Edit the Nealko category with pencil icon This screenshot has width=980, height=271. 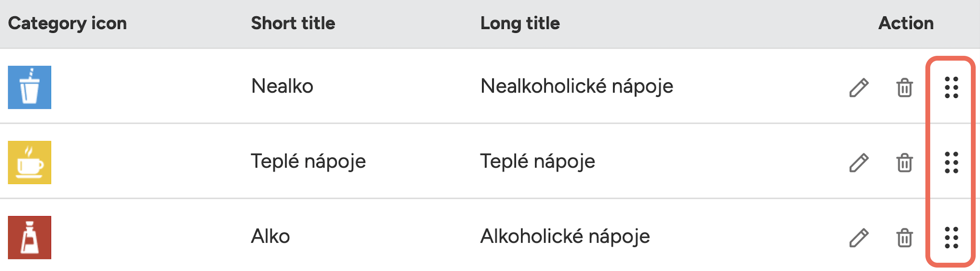859,87
